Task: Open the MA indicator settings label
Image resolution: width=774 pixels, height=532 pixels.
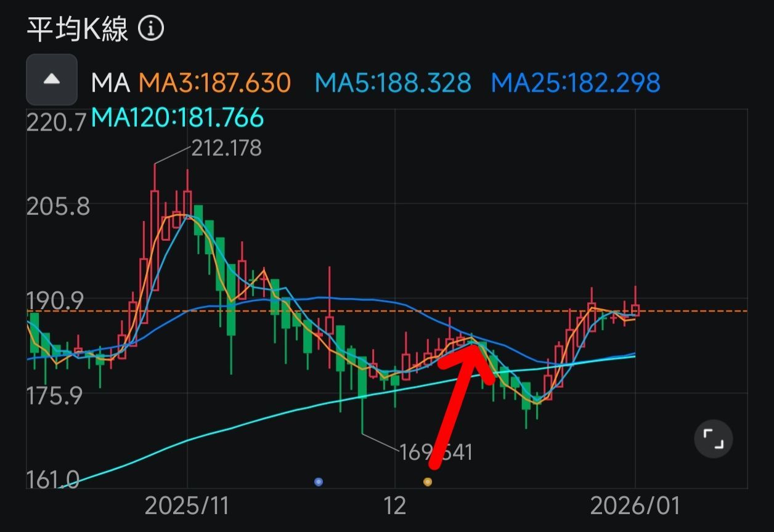Action: coord(110,83)
